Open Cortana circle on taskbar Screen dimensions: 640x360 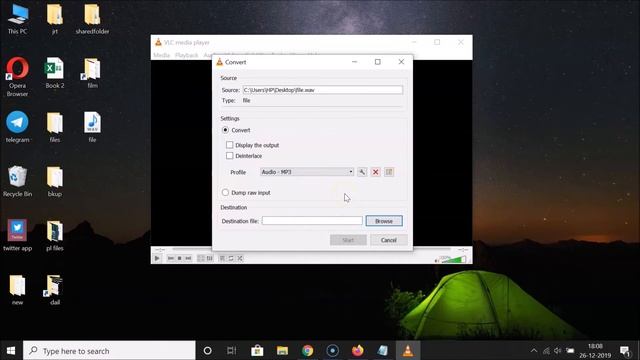click(x=207, y=351)
